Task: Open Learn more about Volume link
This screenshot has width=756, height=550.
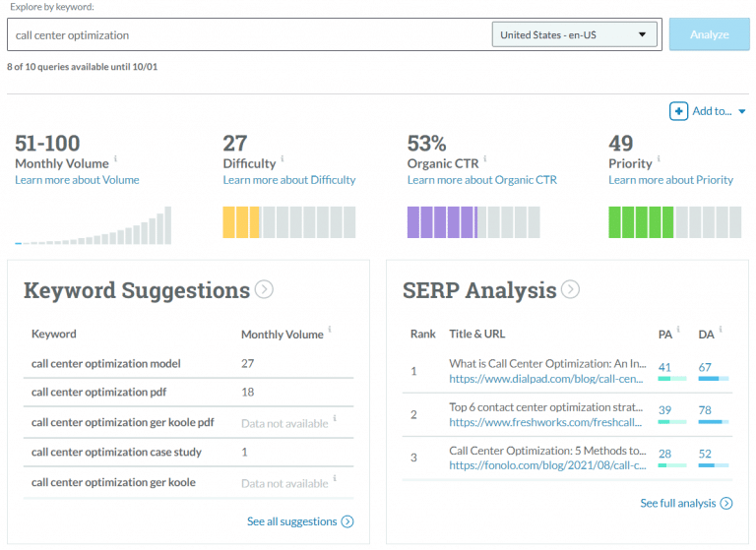Action: click(x=77, y=180)
